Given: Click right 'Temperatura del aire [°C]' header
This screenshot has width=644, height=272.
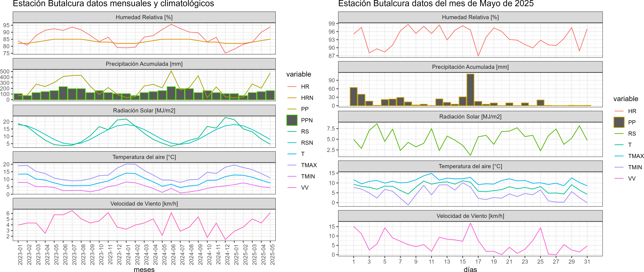Looking at the screenshot, I should pyautogui.click(x=470, y=166).
